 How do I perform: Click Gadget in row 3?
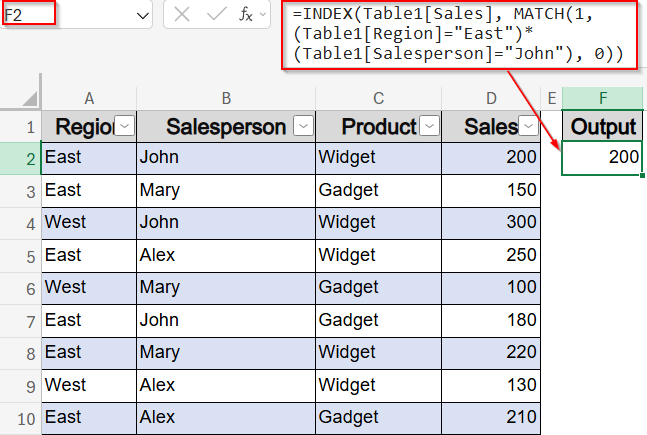(379, 191)
